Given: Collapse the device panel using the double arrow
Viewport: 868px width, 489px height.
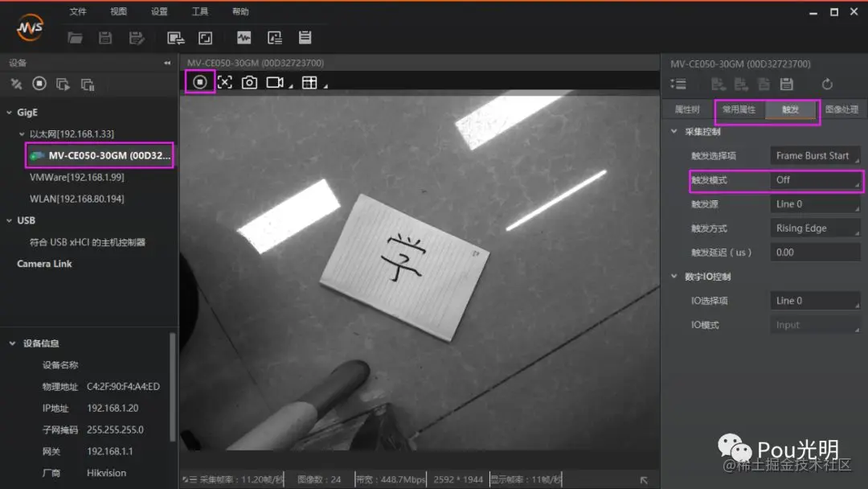Looking at the screenshot, I should click(167, 63).
